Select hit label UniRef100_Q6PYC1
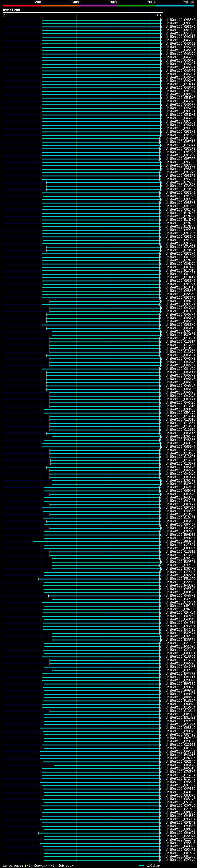197x868 pixels. (x=180, y=487)
